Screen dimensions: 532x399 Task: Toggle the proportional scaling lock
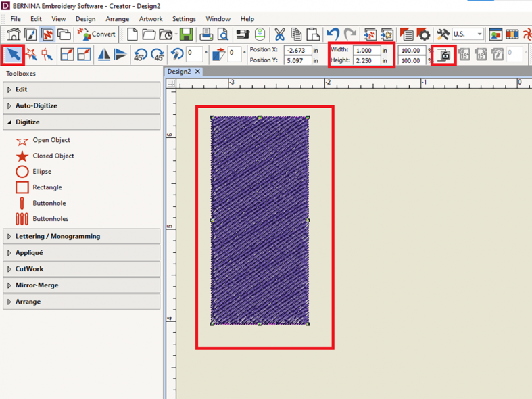click(444, 55)
